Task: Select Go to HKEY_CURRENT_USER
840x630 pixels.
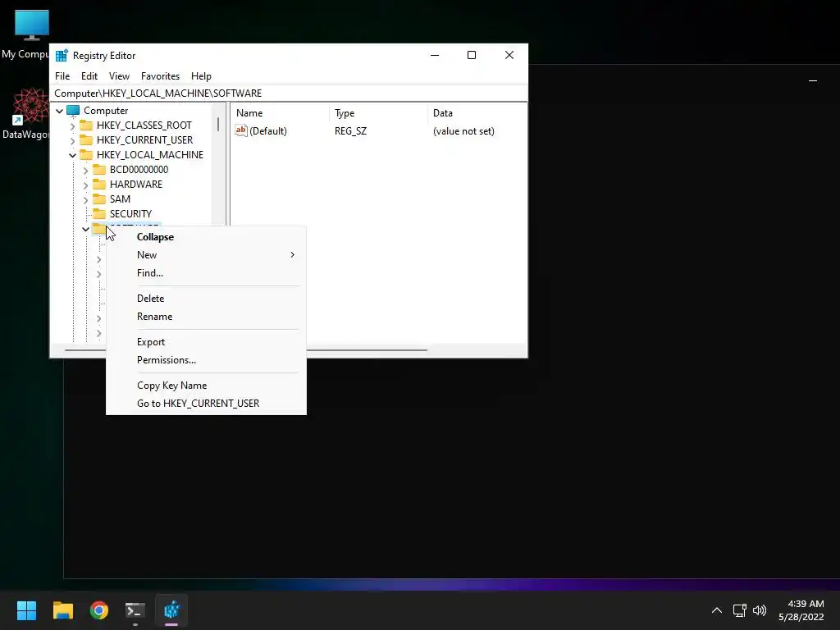Action: point(206,404)
